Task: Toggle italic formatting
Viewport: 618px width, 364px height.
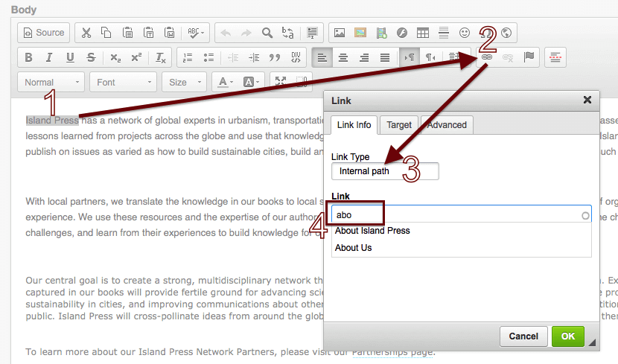Action: coord(49,57)
